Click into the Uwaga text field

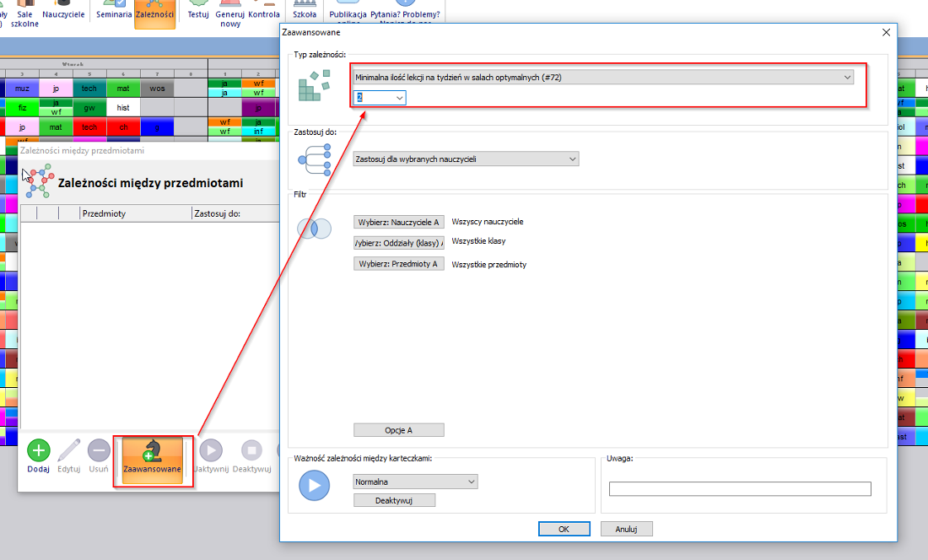(740, 489)
